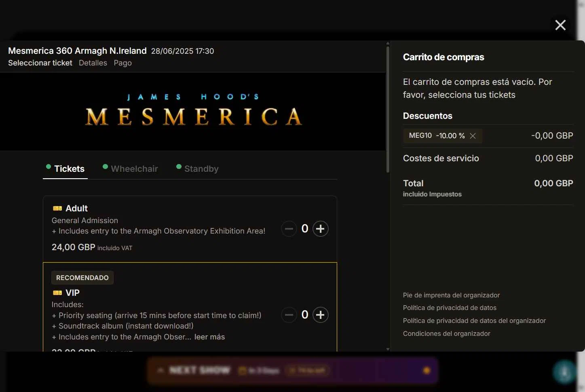Close the ticket shop overlay
585x392 pixels.
(x=560, y=25)
